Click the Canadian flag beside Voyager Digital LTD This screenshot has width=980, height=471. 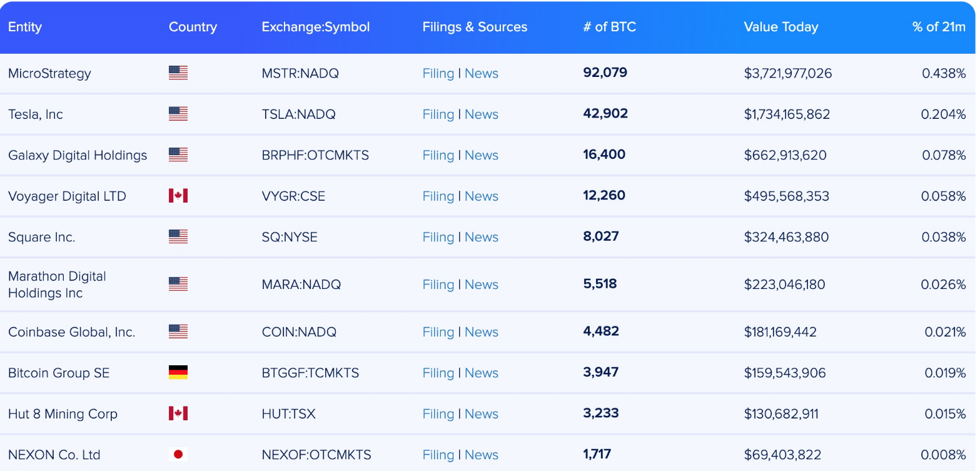point(178,196)
